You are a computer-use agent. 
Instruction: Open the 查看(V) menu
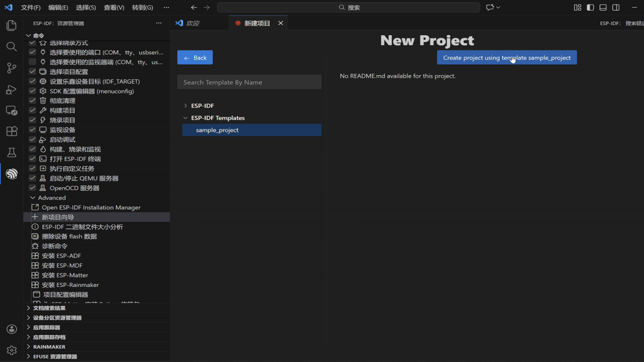[x=114, y=7]
